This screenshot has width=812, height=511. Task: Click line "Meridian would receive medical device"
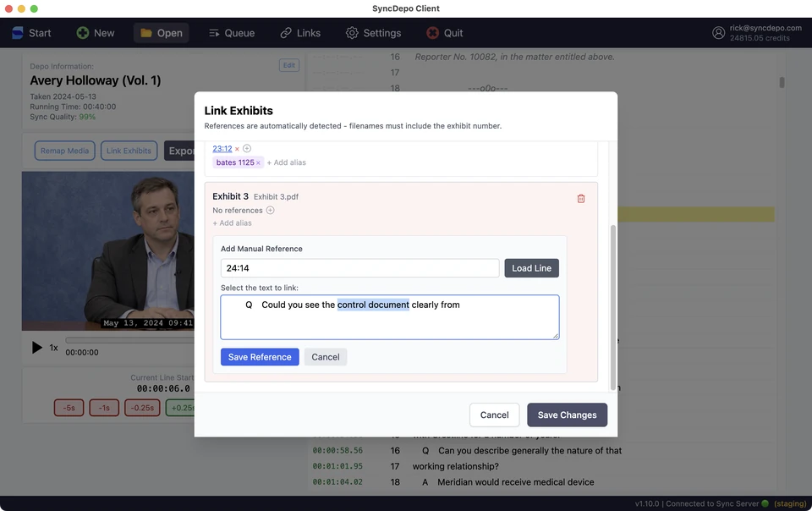[515, 482]
